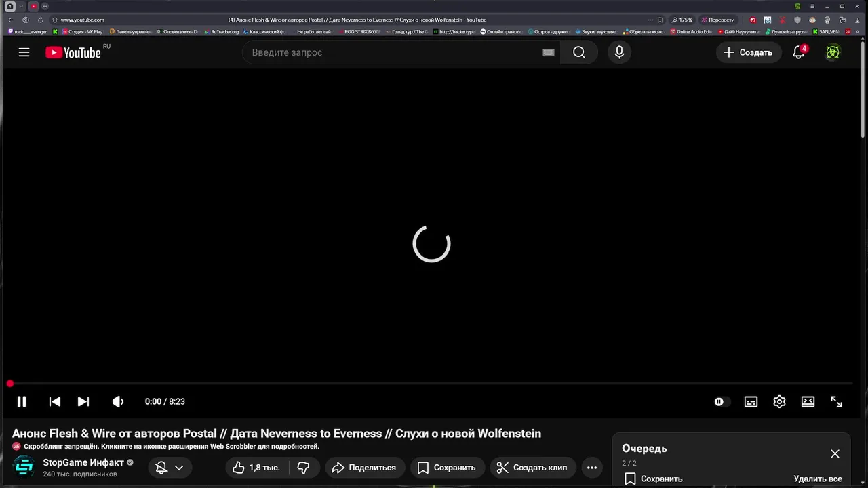Click the red playhead scrubber

click(10, 384)
